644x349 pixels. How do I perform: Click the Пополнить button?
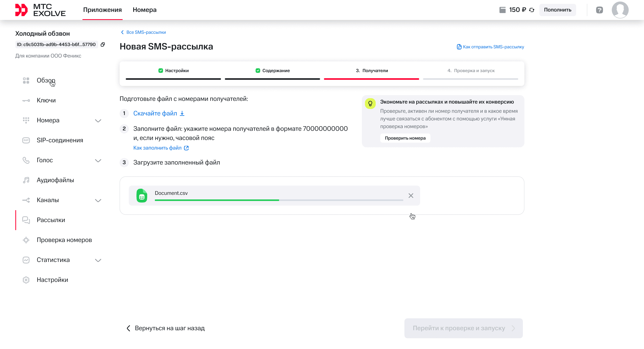tap(558, 10)
